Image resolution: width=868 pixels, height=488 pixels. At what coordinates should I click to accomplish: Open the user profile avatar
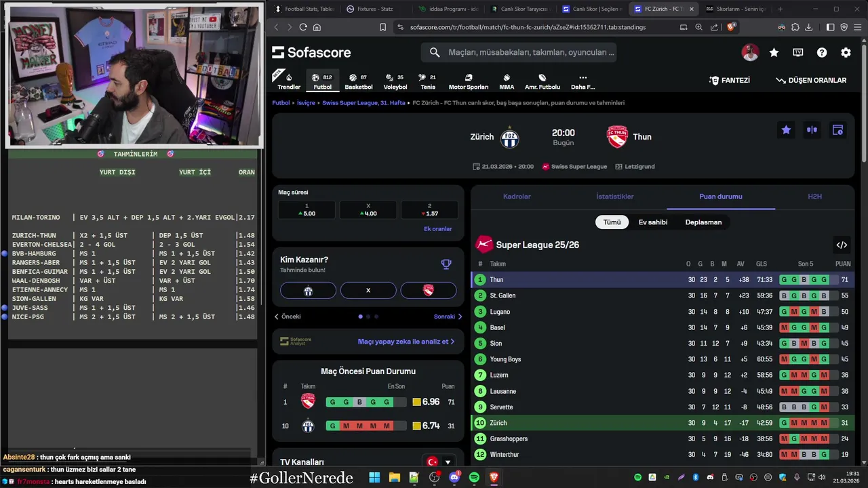point(750,52)
